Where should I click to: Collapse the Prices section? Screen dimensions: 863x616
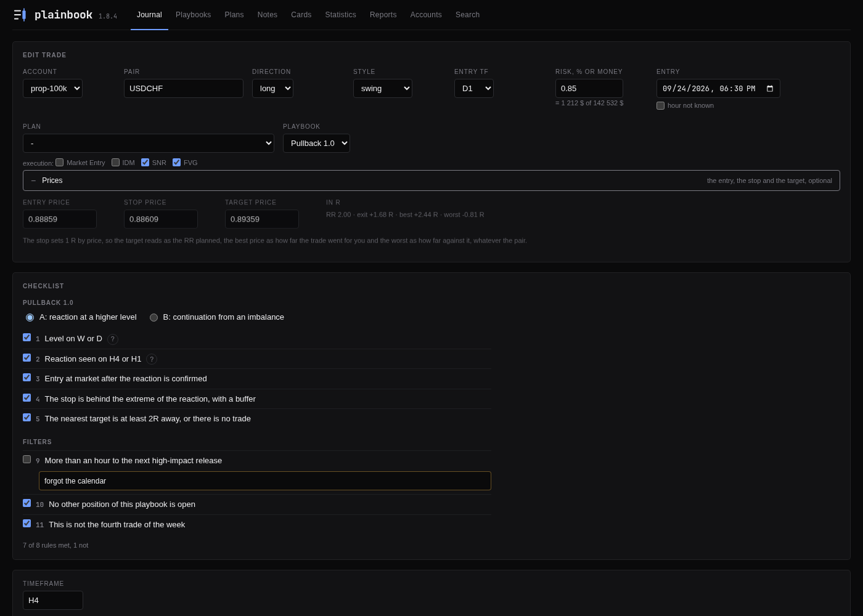pos(431,180)
